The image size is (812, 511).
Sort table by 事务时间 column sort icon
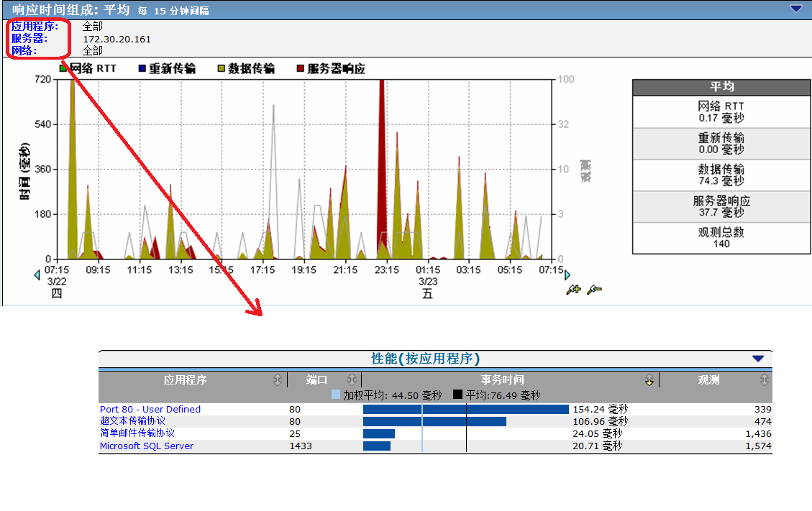[649, 380]
